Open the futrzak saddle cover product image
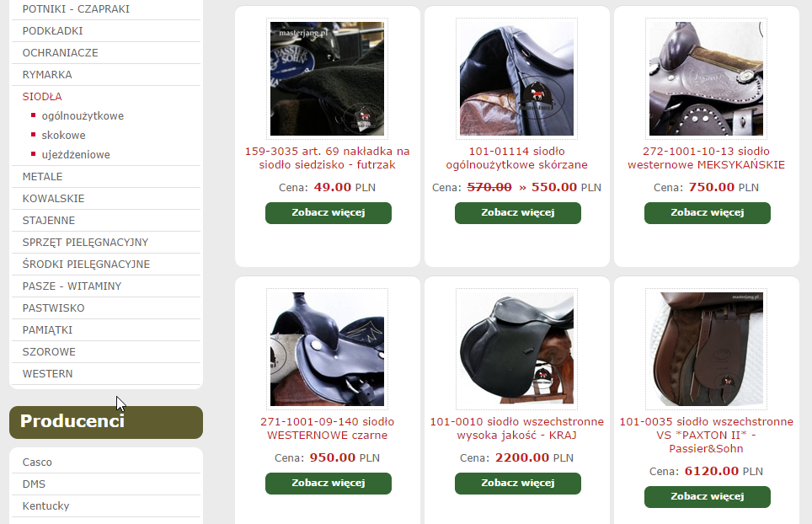The height and width of the screenshot is (524, 812). point(328,78)
